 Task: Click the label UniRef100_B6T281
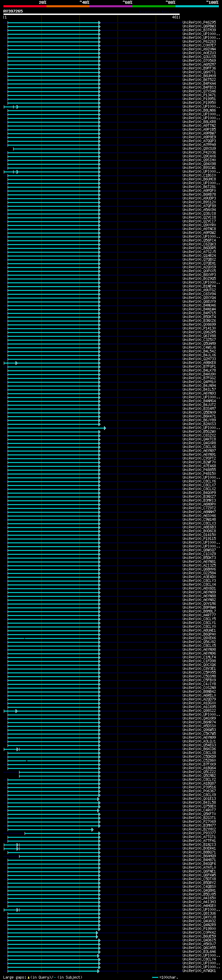click(199, 187)
